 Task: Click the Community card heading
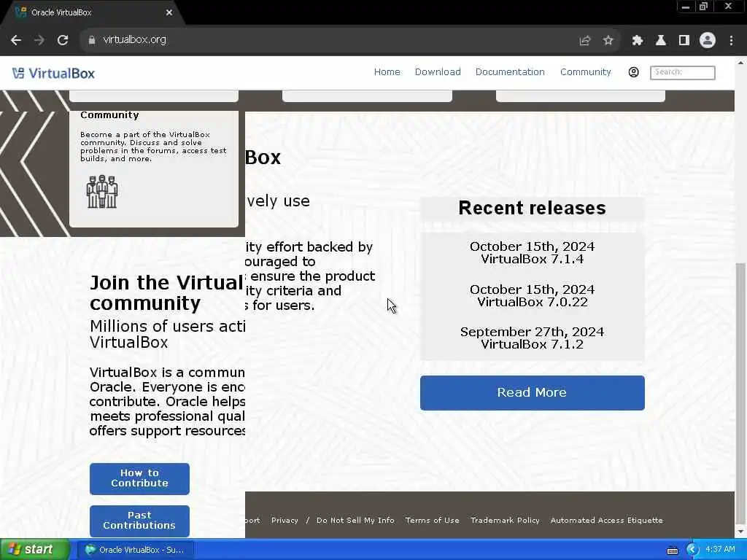point(109,115)
